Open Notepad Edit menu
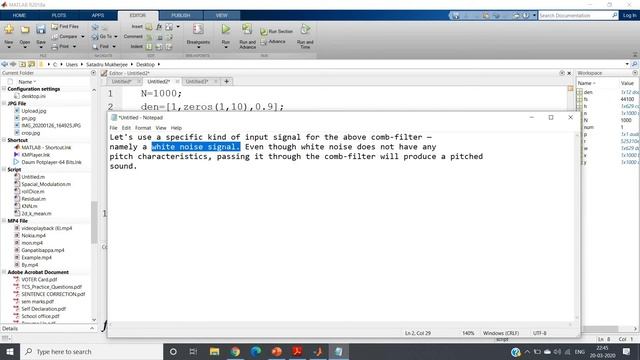 [x=126, y=128]
